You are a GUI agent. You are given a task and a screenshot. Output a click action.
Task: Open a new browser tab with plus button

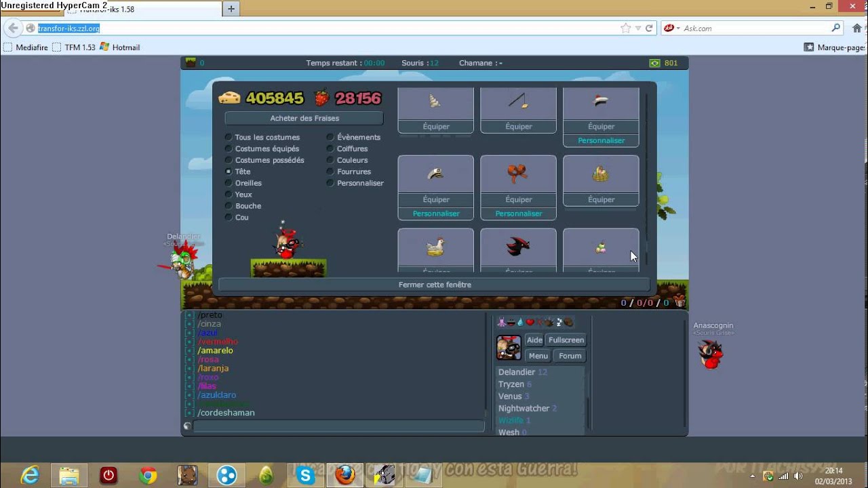[231, 9]
